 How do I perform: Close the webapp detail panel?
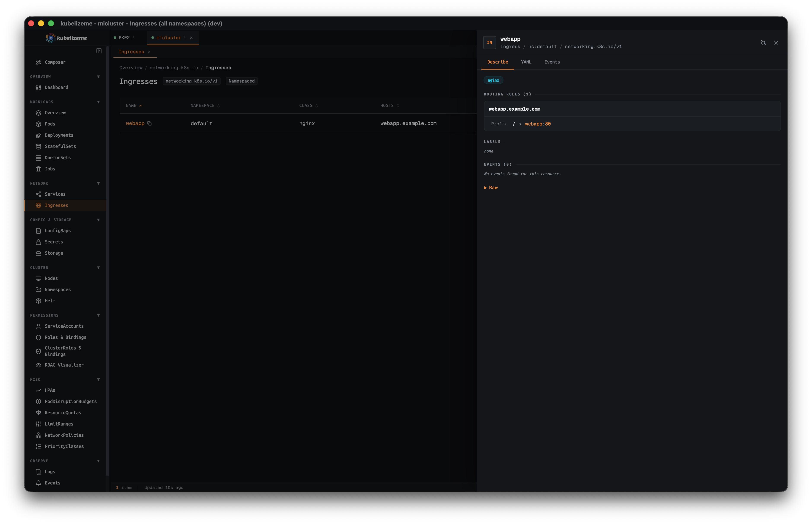[776, 43]
